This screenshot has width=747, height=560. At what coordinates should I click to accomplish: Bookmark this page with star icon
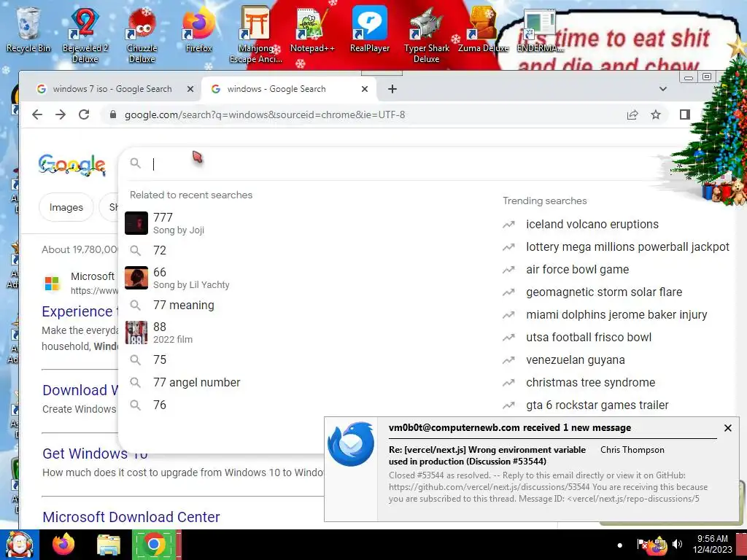[656, 114]
